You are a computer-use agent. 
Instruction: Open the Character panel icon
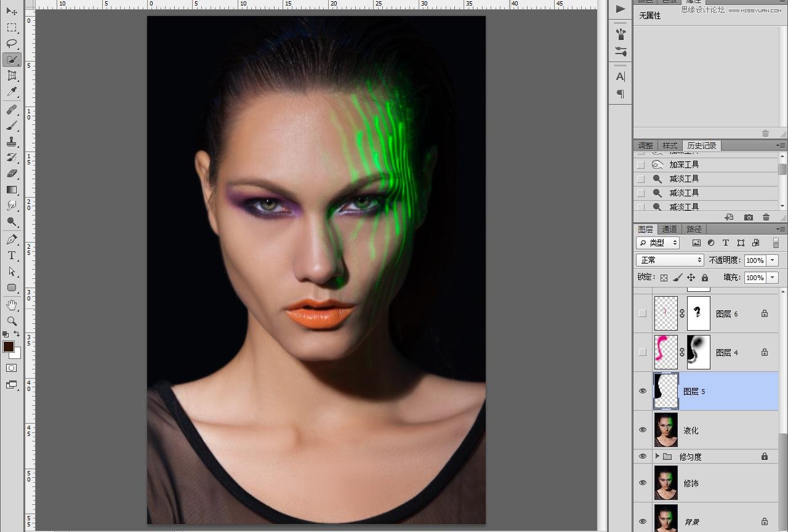pyautogui.click(x=621, y=77)
